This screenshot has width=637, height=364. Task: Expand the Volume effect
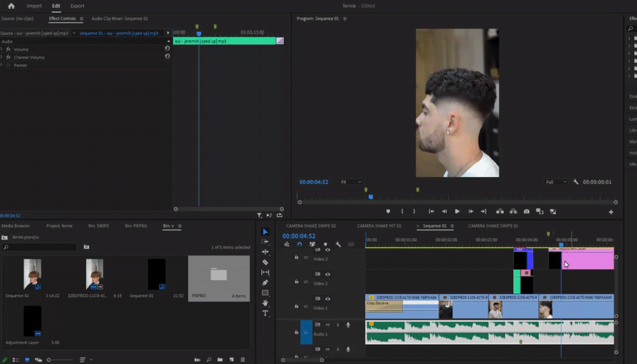(2, 49)
